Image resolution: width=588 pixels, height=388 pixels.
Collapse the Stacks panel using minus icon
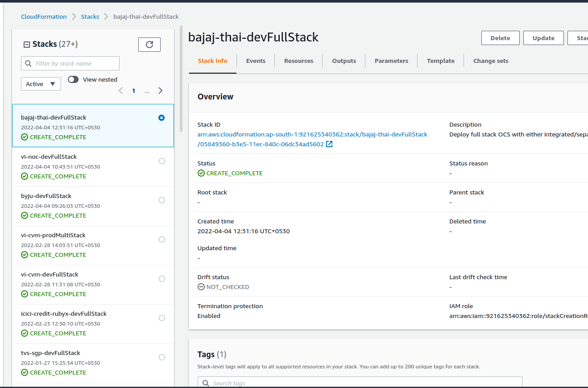(27, 45)
